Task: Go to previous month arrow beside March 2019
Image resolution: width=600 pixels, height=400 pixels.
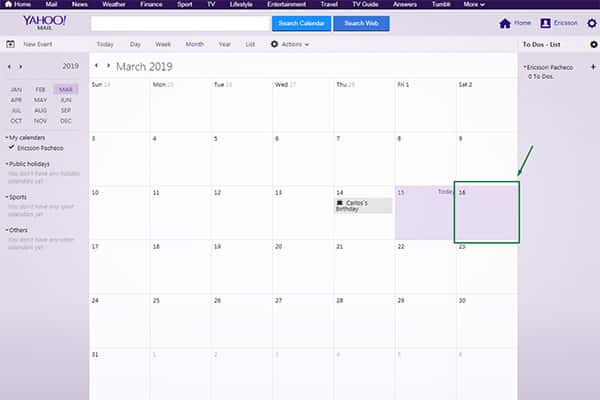Action: click(x=96, y=66)
